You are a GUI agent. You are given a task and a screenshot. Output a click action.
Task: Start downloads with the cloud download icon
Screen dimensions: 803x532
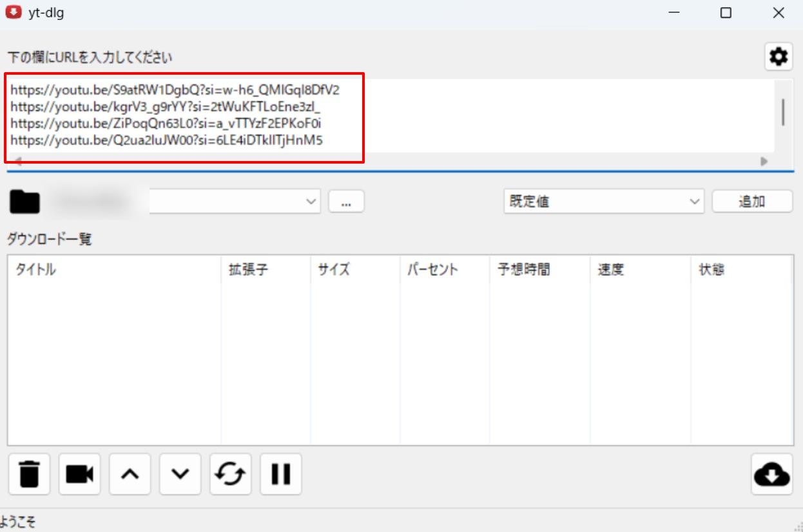pos(772,475)
